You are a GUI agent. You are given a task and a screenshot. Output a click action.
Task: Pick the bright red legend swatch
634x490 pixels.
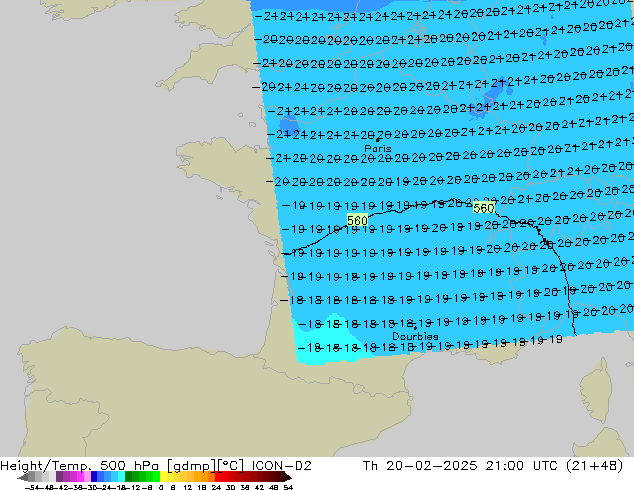click(218, 477)
